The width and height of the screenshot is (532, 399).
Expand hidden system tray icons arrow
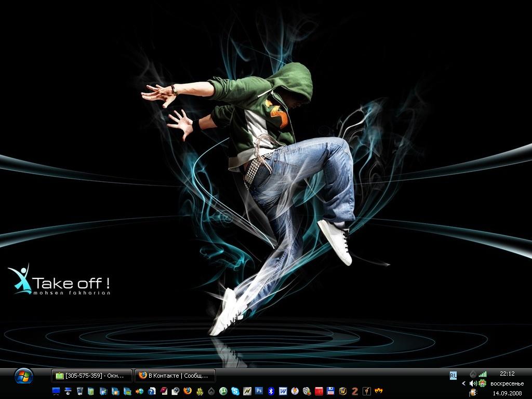coord(464,383)
